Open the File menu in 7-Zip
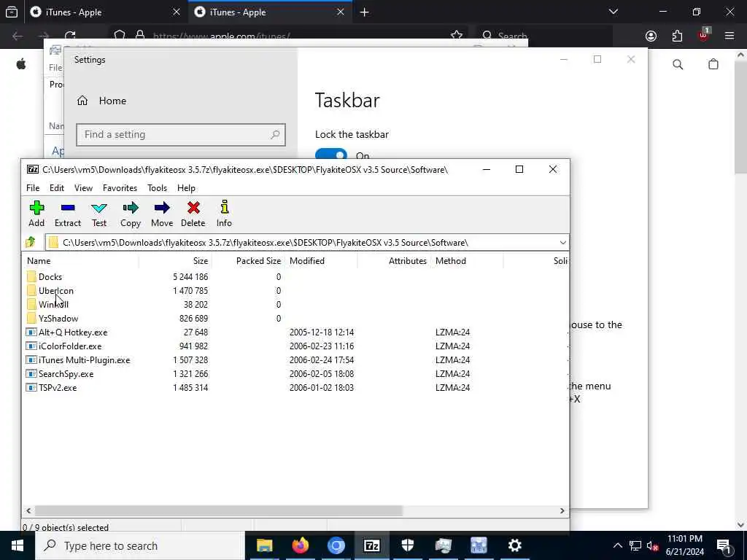Image resolution: width=747 pixels, height=560 pixels. tap(33, 188)
